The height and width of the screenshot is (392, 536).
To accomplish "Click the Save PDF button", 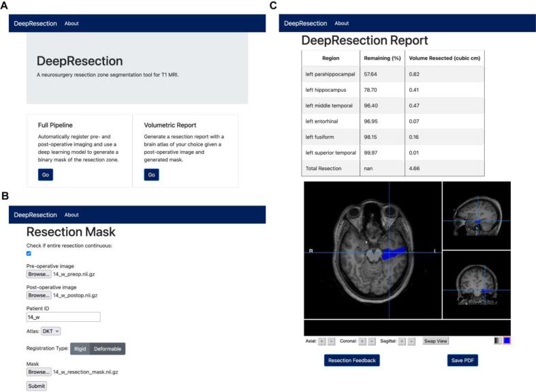I will [x=462, y=360].
